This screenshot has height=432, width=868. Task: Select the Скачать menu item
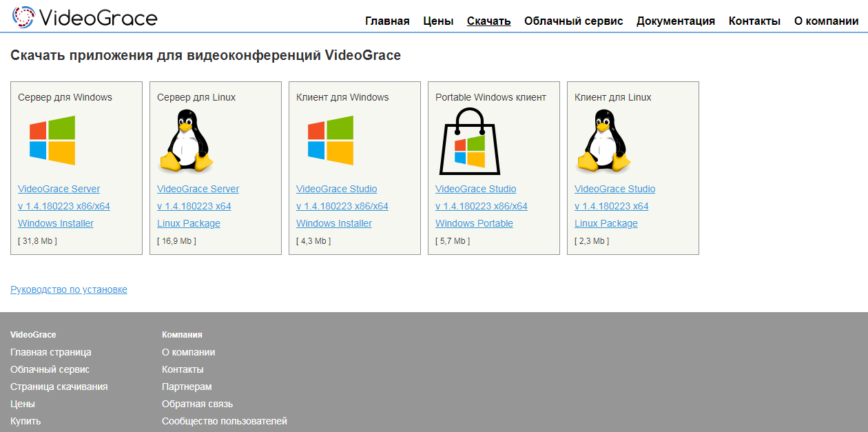coord(488,21)
